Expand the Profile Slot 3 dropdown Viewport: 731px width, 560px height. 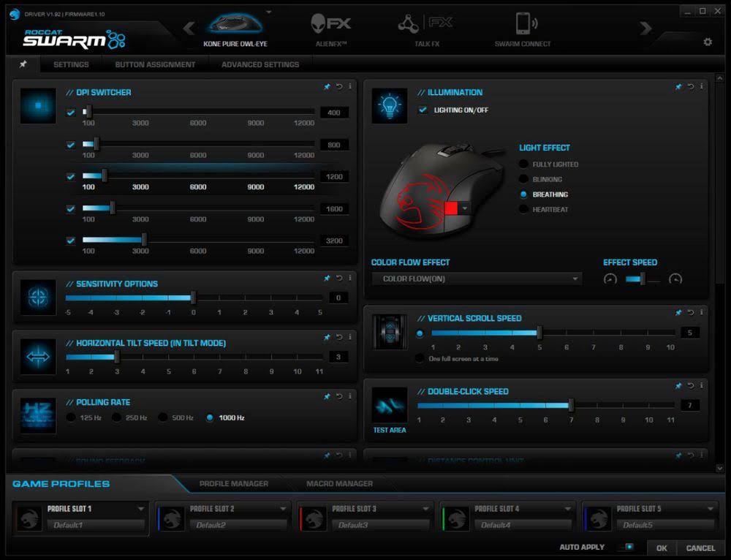[425, 509]
